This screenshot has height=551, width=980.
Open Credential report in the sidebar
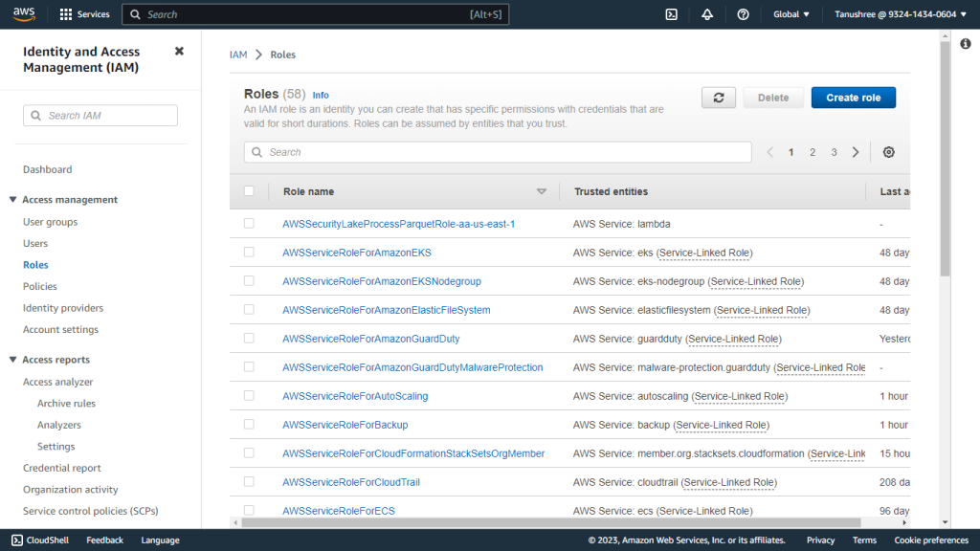point(62,468)
